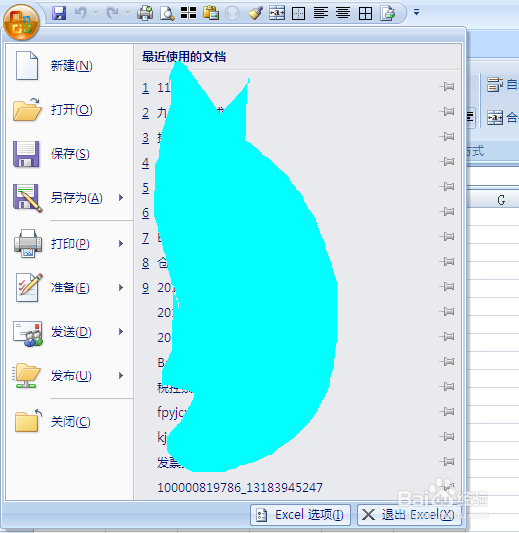Click the merge cells icon in ribbon
The width and height of the screenshot is (519, 533).
[x=495, y=118]
